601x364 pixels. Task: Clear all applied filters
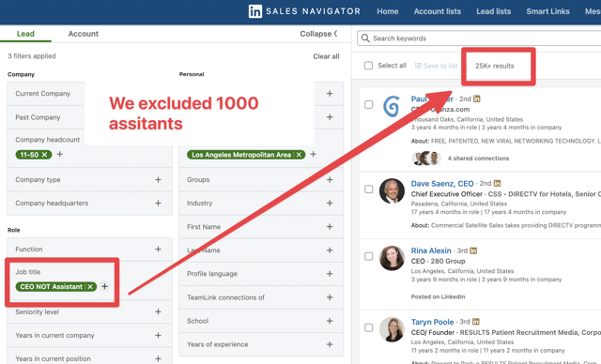click(326, 56)
